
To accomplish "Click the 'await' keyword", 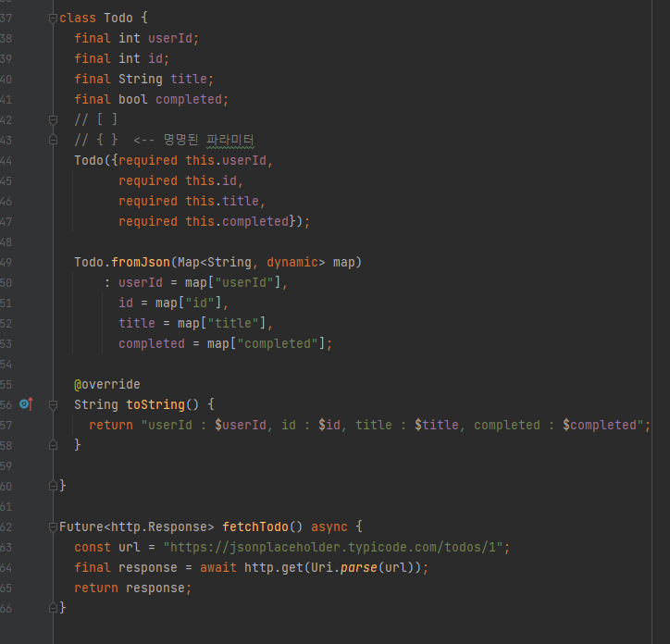I will click(217, 568).
